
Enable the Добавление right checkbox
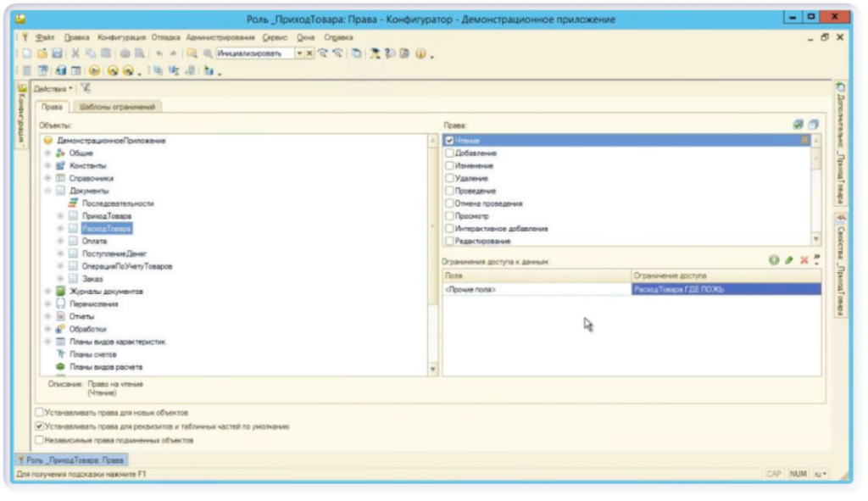450,153
